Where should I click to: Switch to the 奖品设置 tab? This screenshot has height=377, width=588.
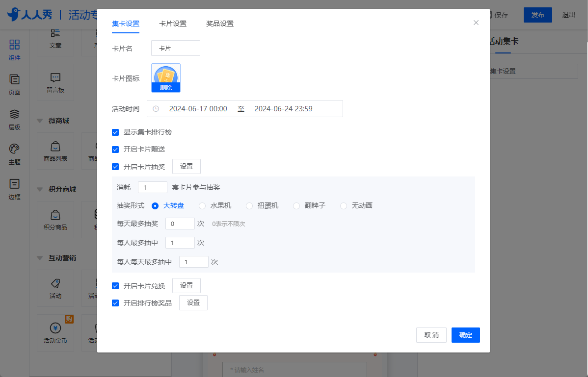[x=220, y=24]
